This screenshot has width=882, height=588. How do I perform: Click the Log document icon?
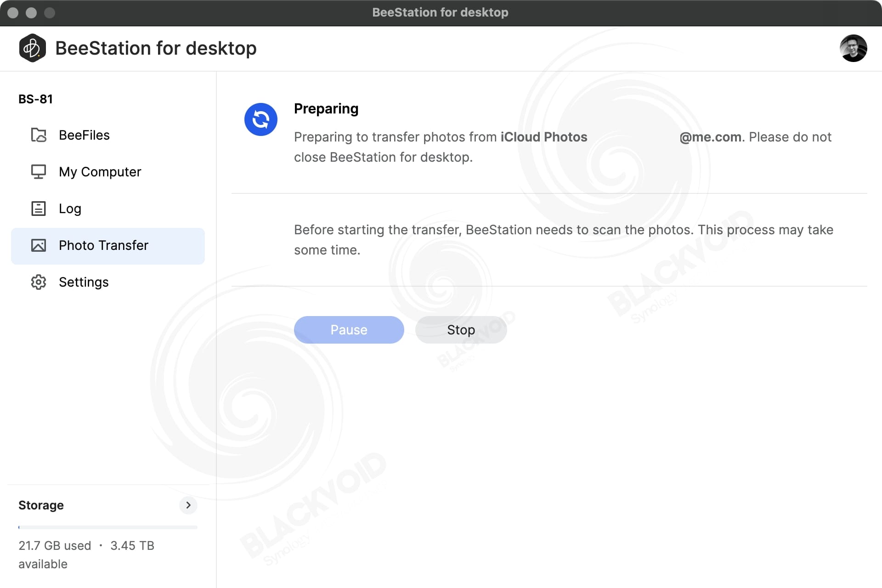(x=39, y=209)
